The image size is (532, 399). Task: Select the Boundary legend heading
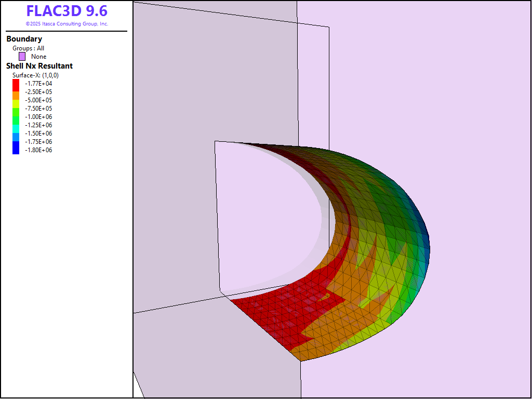tap(24, 39)
